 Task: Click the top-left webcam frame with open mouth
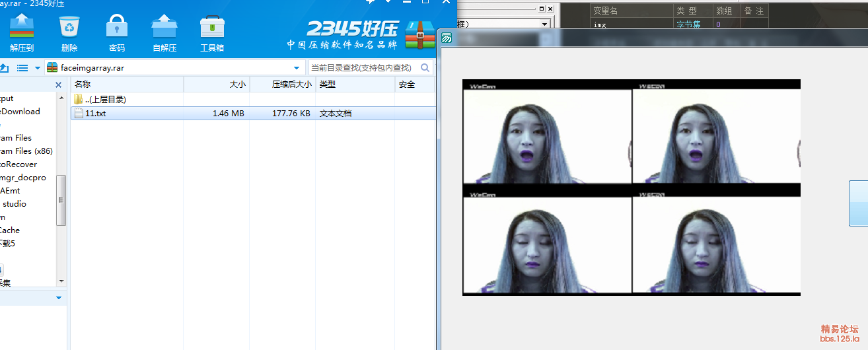coord(548,136)
